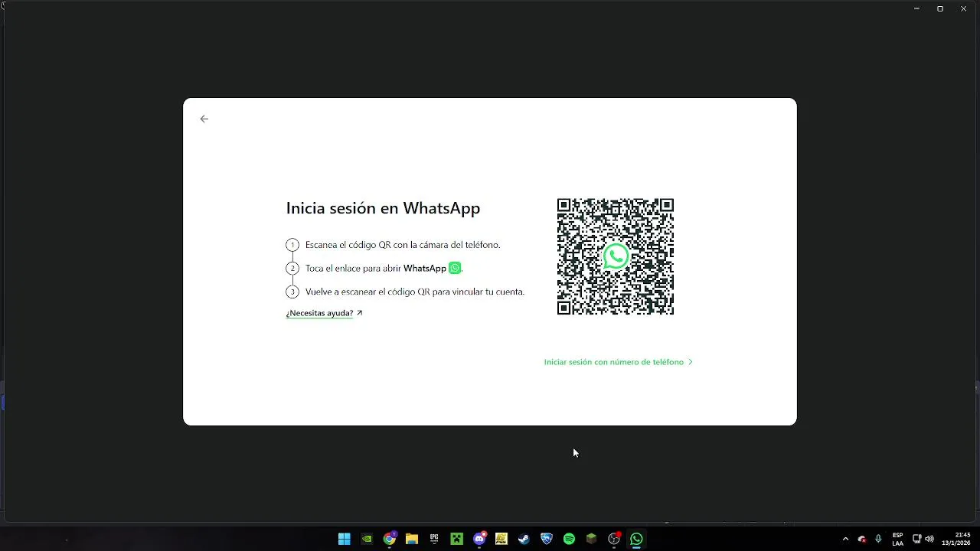Switch to Google Chrome in taskbar
Image resolution: width=980 pixels, height=551 pixels.
pos(390,539)
